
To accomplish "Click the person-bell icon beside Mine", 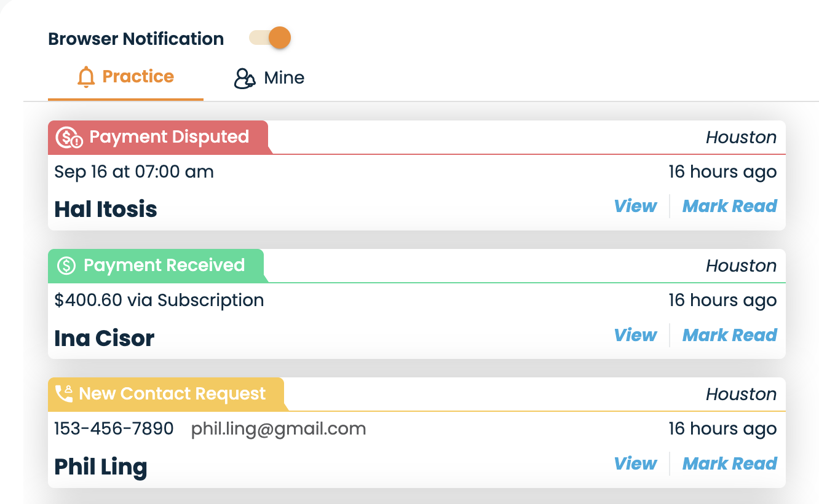I will point(244,79).
